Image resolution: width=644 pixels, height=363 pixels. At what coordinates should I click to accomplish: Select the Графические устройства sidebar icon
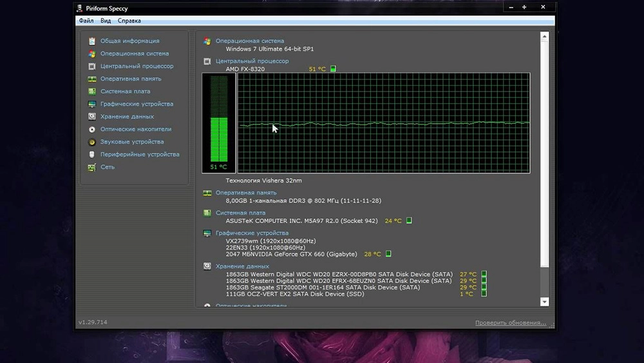[92, 104]
